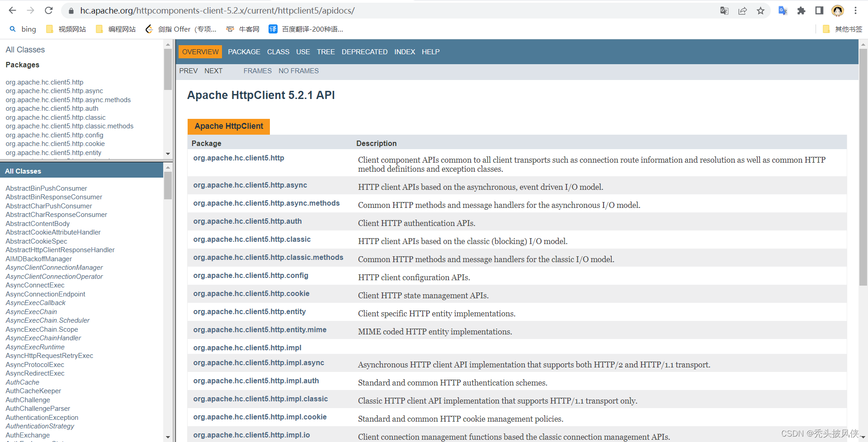Viewport: 868px width, 442px height.
Task: Bookmark this page with the star icon
Action: coord(760,10)
